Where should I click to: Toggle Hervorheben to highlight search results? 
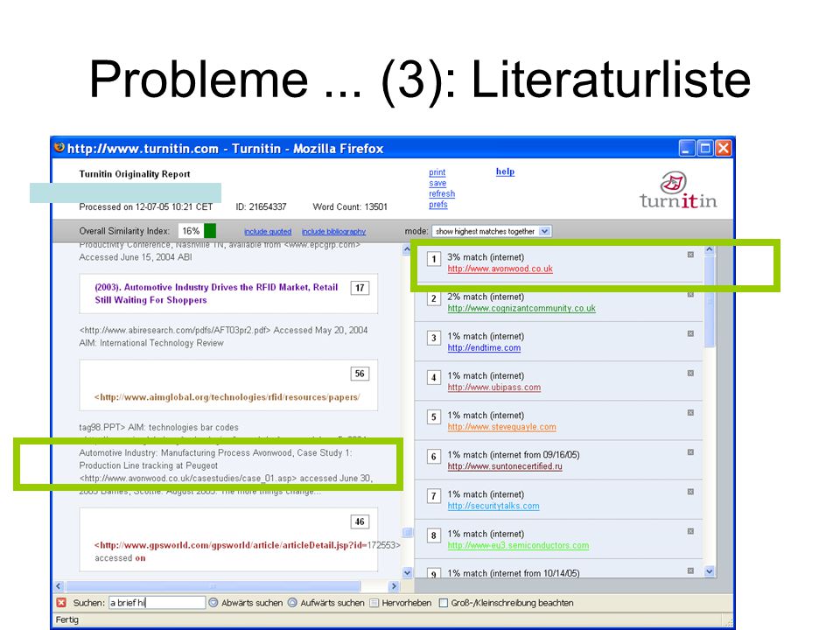[x=400, y=603]
